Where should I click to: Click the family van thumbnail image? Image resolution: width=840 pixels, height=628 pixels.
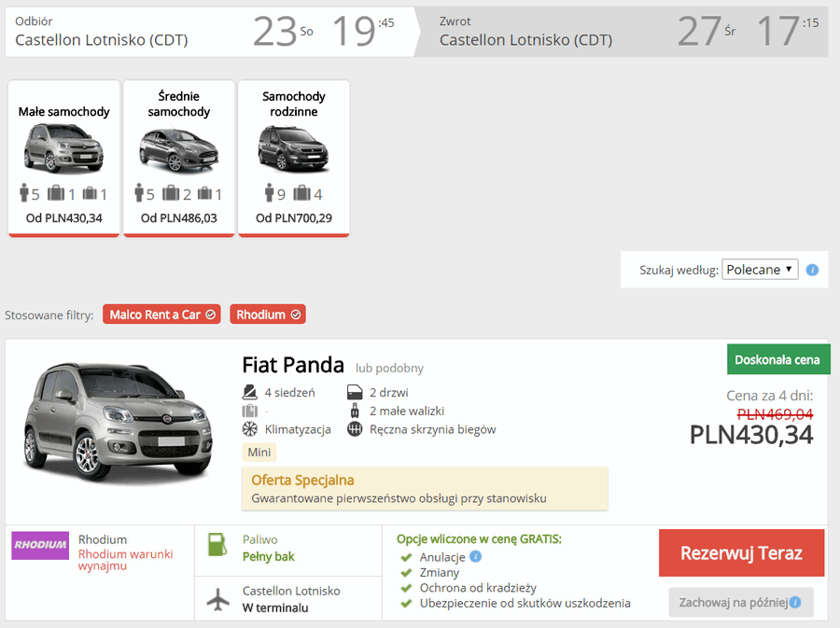click(294, 148)
